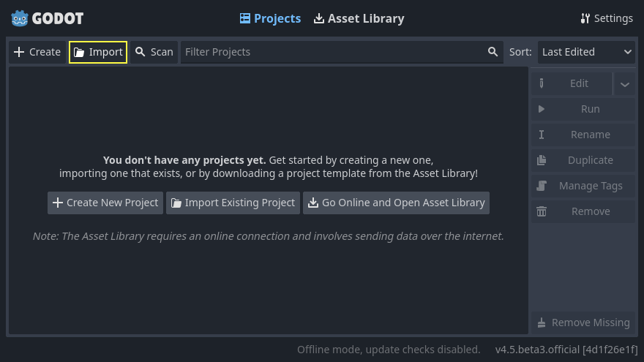
Task: Click the Import toolbar button
Action: (98, 52)
